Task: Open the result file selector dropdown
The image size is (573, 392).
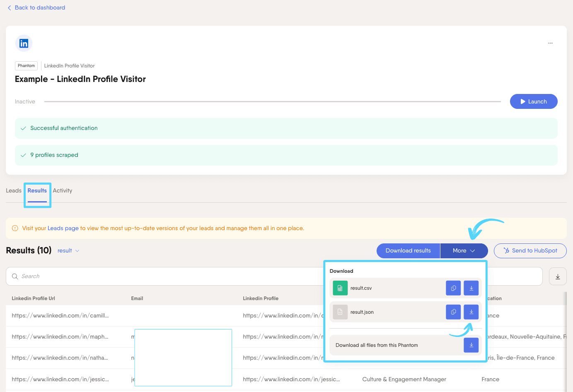Action: coord(68,251)
